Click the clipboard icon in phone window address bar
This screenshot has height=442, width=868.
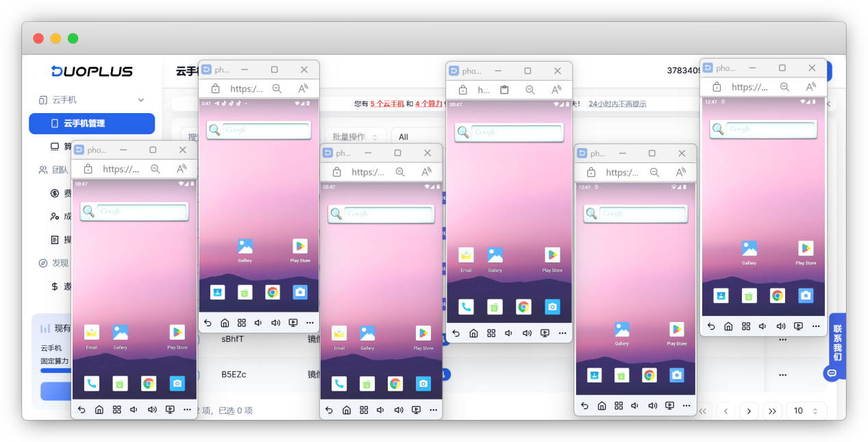504,90
